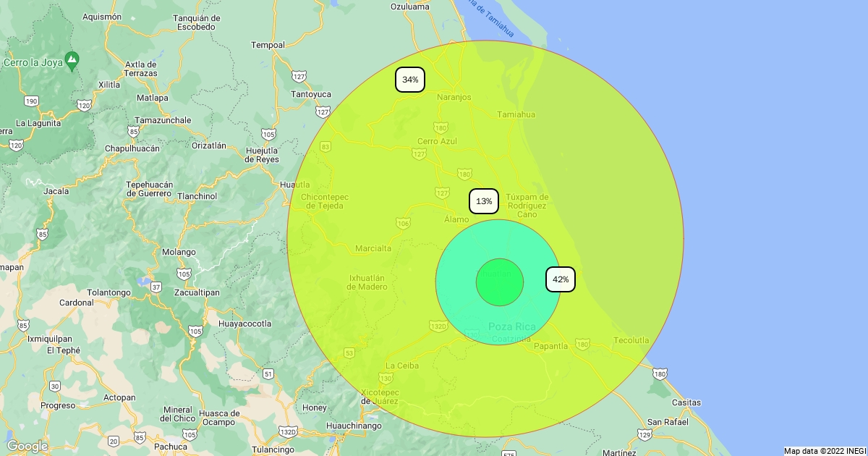Viewport: 868px width, 456px height.
Task: Click the highway 129 shield near San Rafael
Action: (645, 434)
